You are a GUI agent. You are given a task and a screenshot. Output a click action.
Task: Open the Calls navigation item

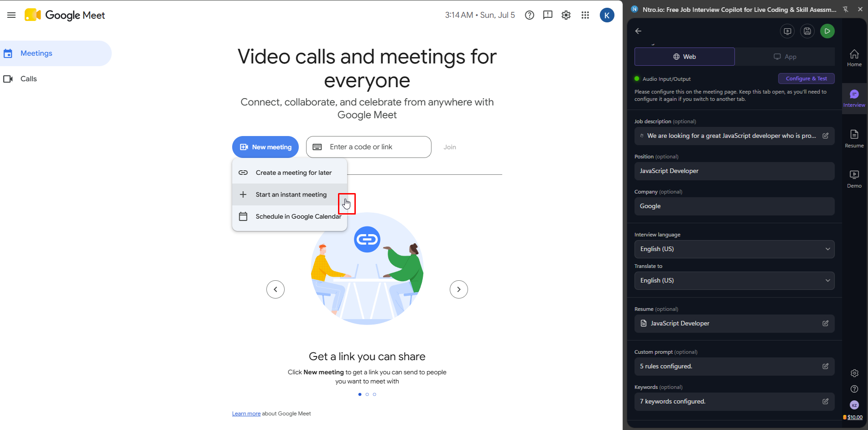click(56, 79)
